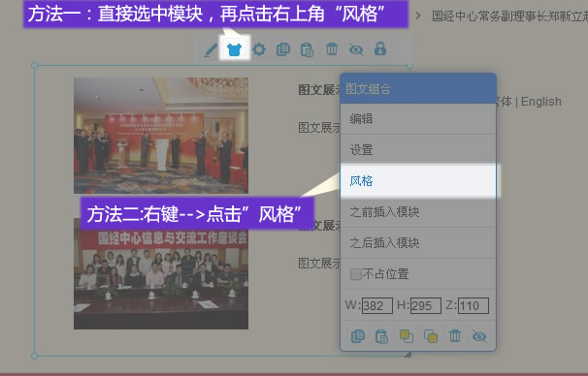Click the pencil edit icon in module toolbar
This screenshot has width=588, height=376.
pos(211,49)
